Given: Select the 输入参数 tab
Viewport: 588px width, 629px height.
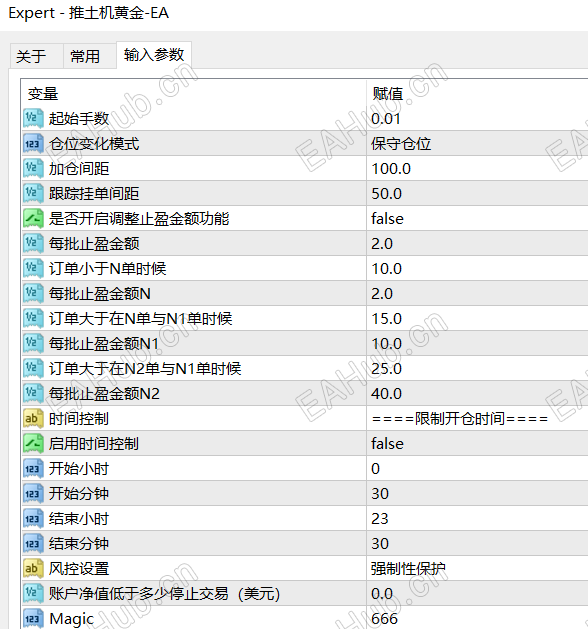Looking at the screenshot, I should pyautogui.click(x=154, y=55).
